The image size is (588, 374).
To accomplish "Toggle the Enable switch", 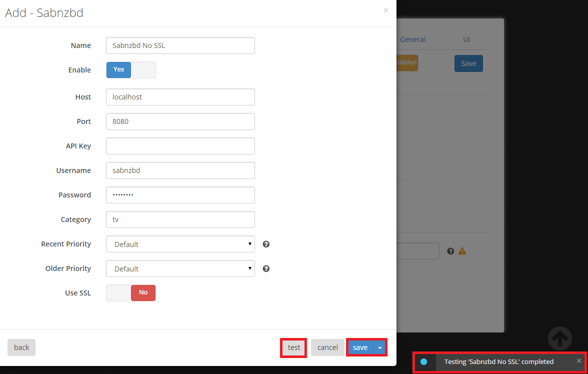I will pos(130,70).
